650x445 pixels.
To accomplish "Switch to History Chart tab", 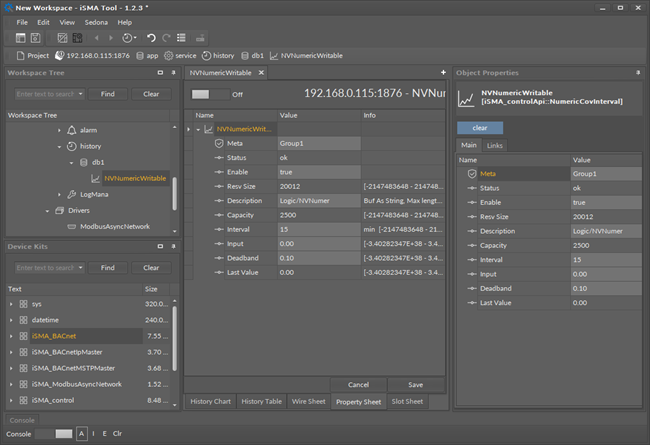I will [210, 401].
